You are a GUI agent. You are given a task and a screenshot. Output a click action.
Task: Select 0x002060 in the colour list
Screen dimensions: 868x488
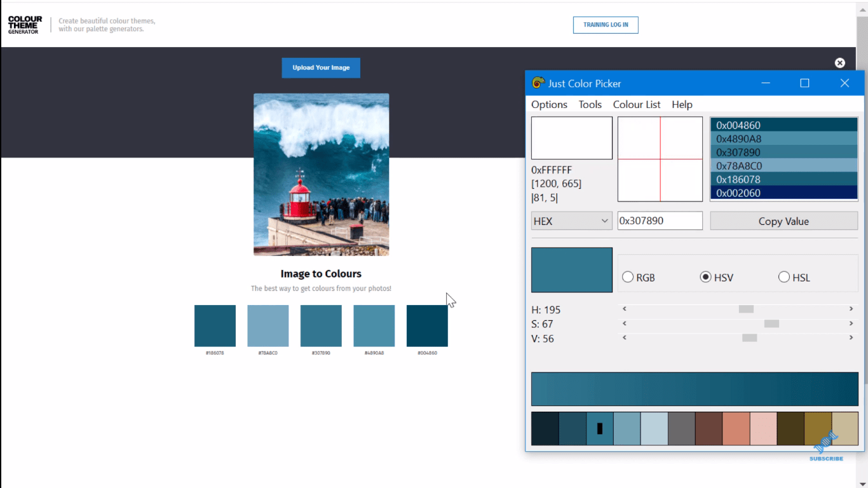(x=783, y=193)
